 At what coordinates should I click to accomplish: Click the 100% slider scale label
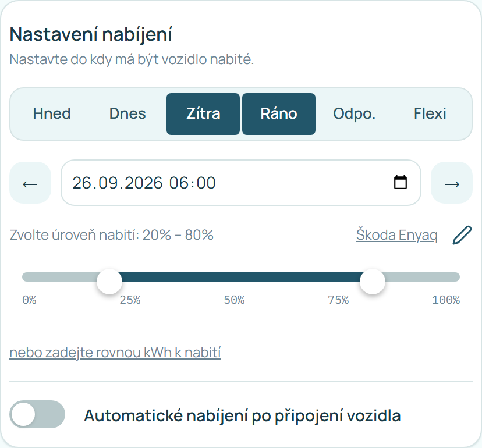[446, 300]
